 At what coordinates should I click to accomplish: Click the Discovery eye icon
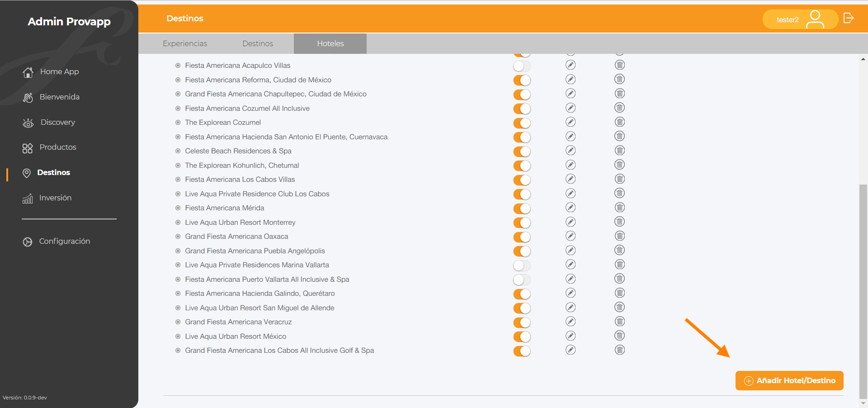pyautogui.click(x=28, y=123)
